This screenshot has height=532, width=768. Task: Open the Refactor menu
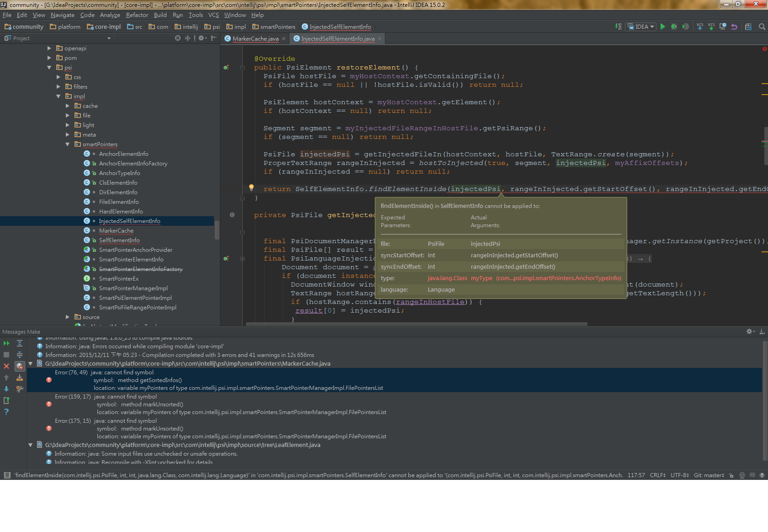pyautogui.click(x=137, y=15)
